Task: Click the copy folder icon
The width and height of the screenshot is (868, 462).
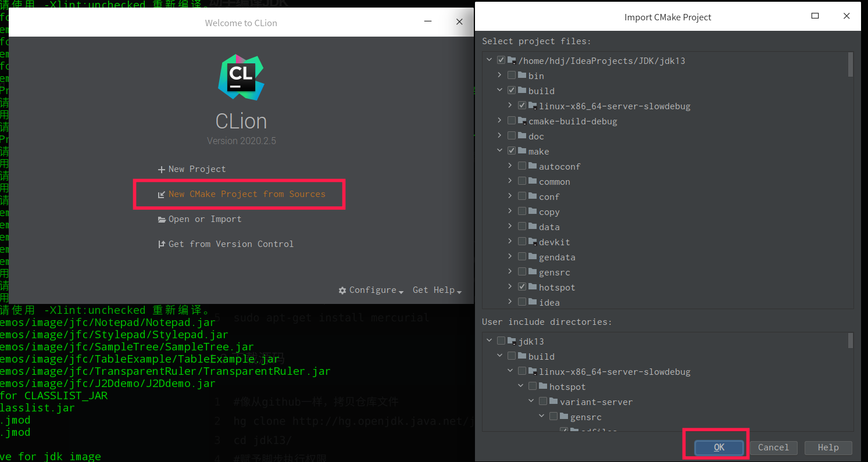Action: click(533, 212)
